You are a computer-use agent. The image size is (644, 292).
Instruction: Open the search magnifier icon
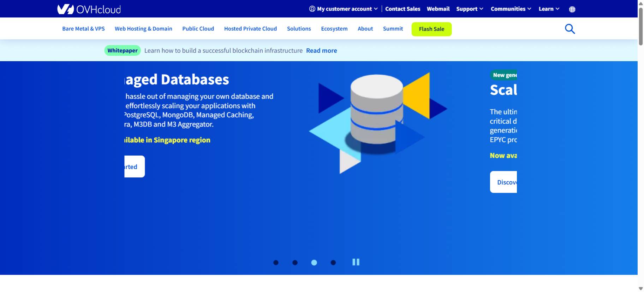(570, 29)
